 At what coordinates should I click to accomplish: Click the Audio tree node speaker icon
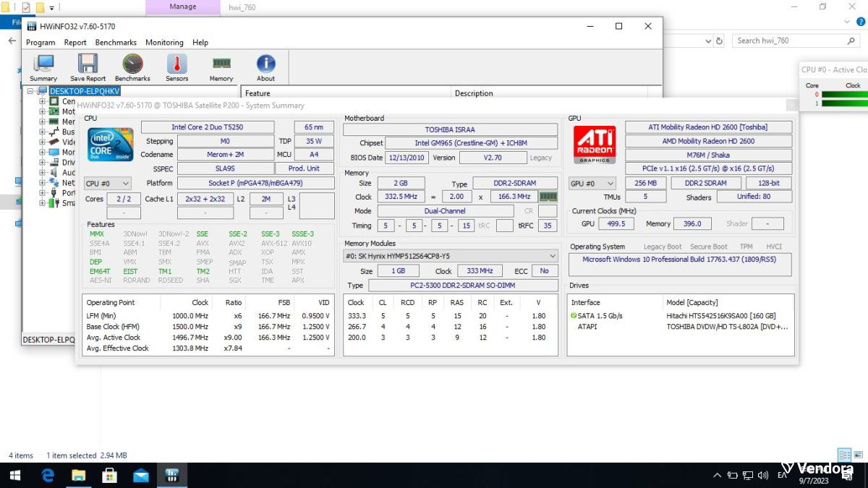(x=54, y=172)
